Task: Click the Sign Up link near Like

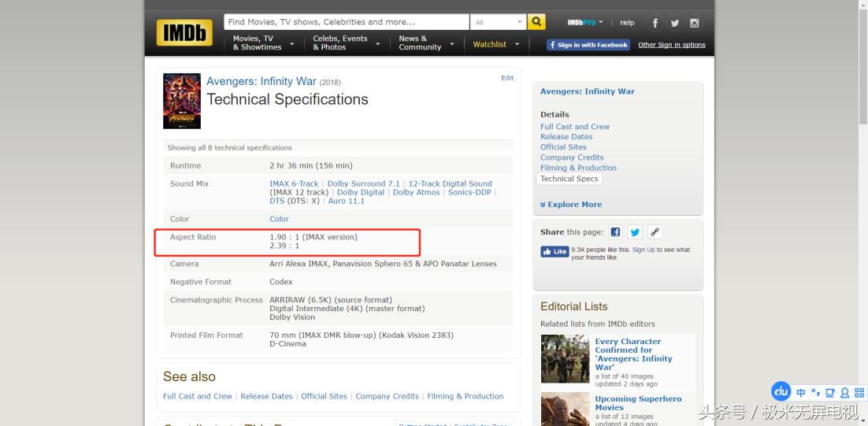Action: click(x=644, y=250)
